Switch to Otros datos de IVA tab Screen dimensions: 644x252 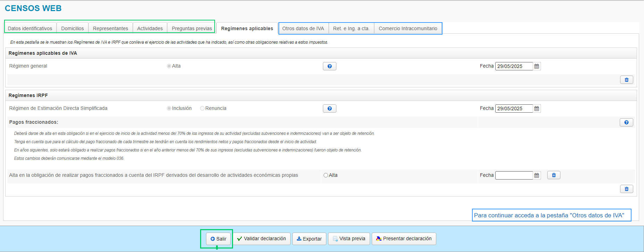click(303, 28)
